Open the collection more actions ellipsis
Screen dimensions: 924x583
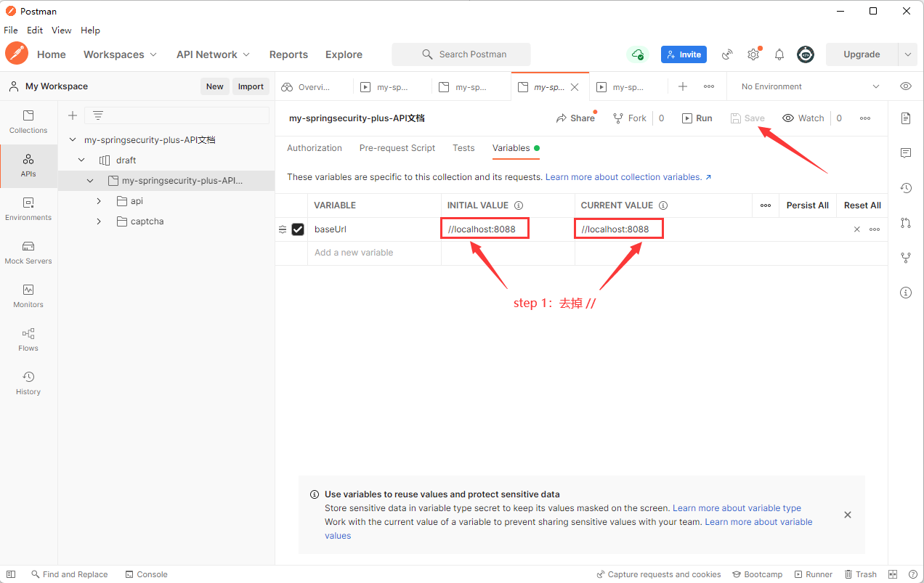tap(865, 118)
